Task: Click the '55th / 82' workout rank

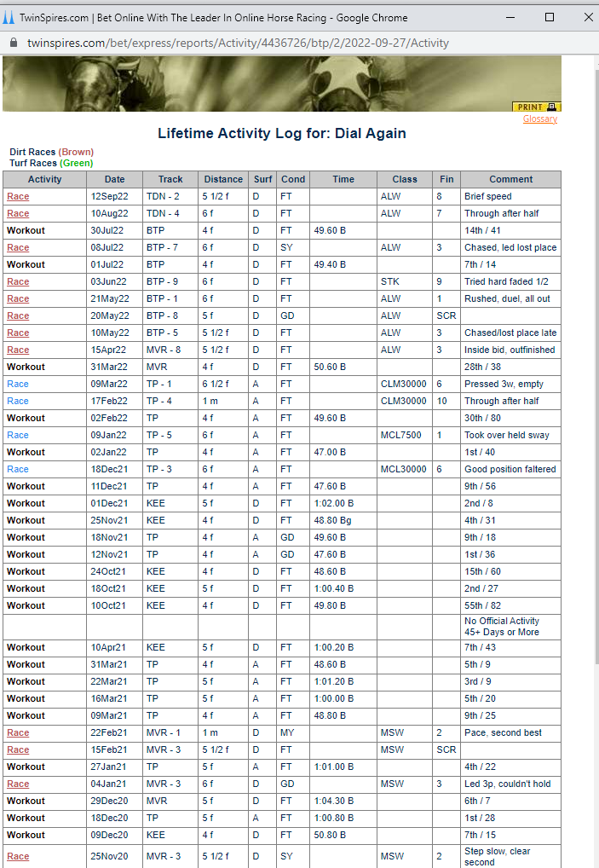Action: click(x=482, y=605)
